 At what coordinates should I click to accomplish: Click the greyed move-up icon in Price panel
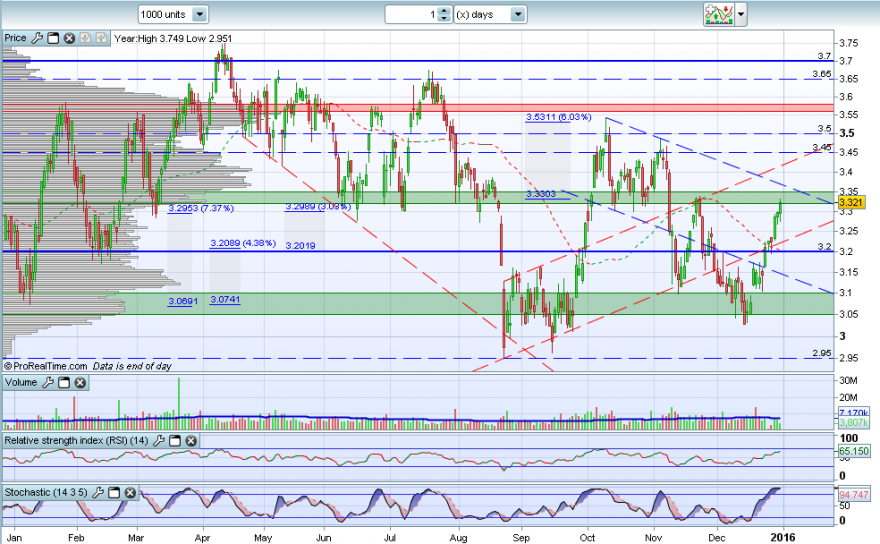click(101, 38)
